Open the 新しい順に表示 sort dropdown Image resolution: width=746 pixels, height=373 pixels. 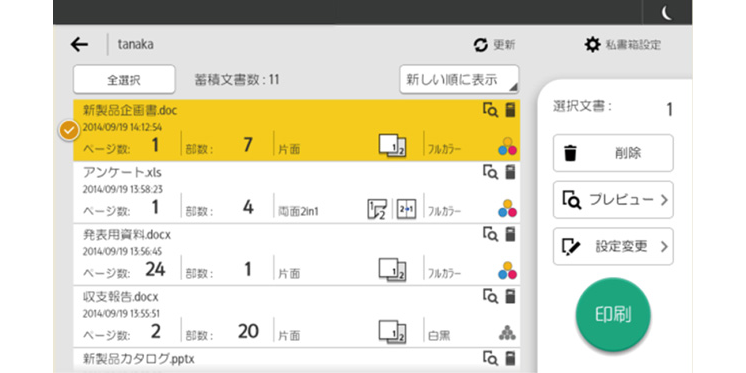pos(459,79)
